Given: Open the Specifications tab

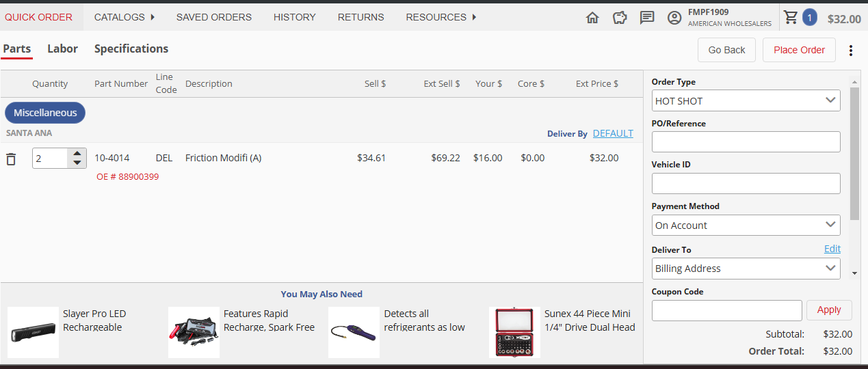Looking at the screenshot, I should tap(131, 49).
